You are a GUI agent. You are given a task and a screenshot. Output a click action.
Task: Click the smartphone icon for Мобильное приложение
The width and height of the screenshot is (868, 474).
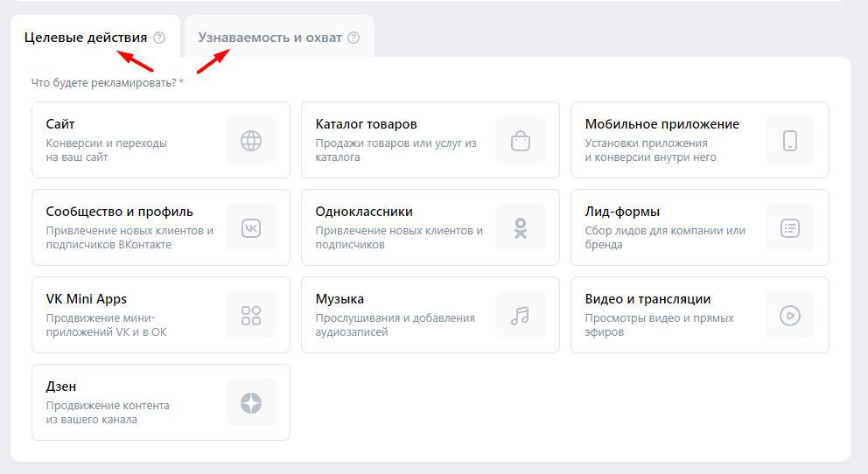pyautogui.click(x=790, y=140)
